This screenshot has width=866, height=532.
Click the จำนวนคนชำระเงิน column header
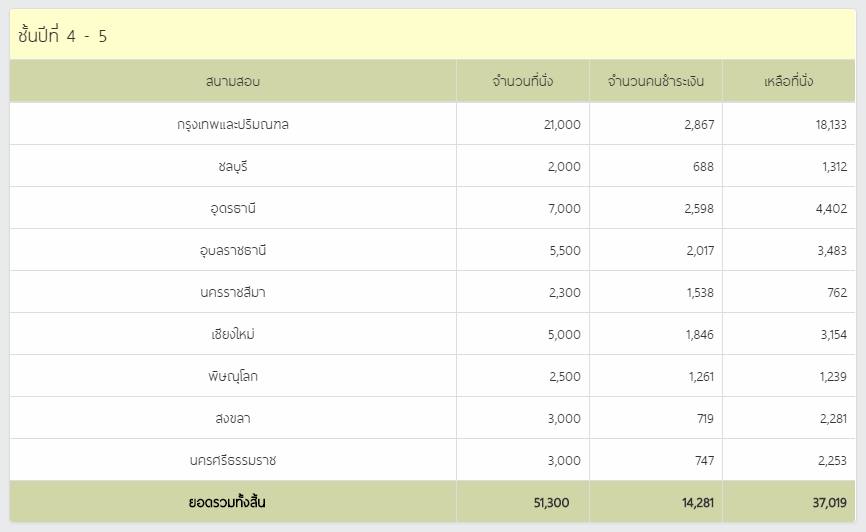pyautogui.click(x=656, y=81)
